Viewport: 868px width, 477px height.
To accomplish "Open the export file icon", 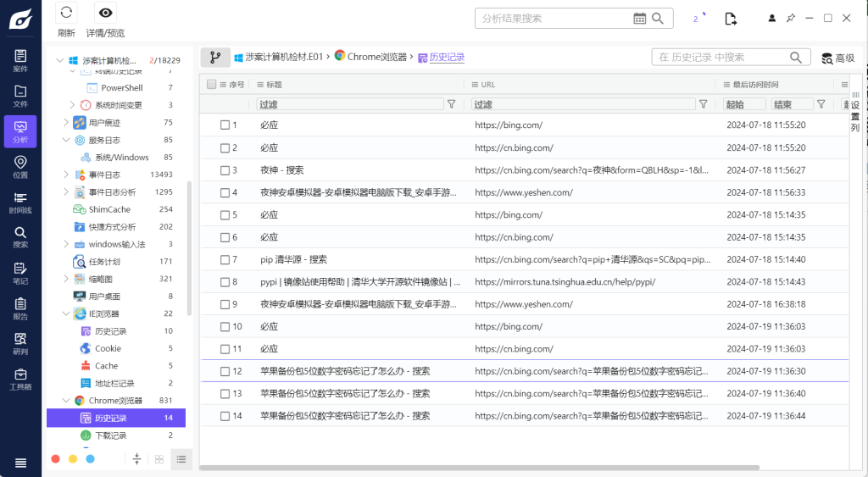I will [x=731, y=19].
